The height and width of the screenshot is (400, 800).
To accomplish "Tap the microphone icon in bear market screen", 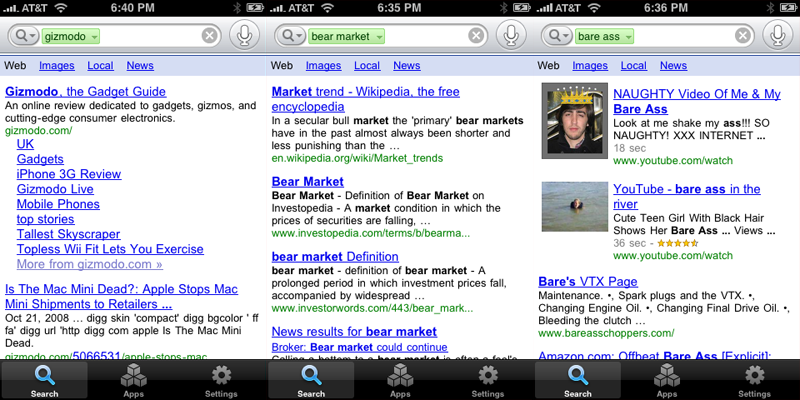I will pos(512,36).
